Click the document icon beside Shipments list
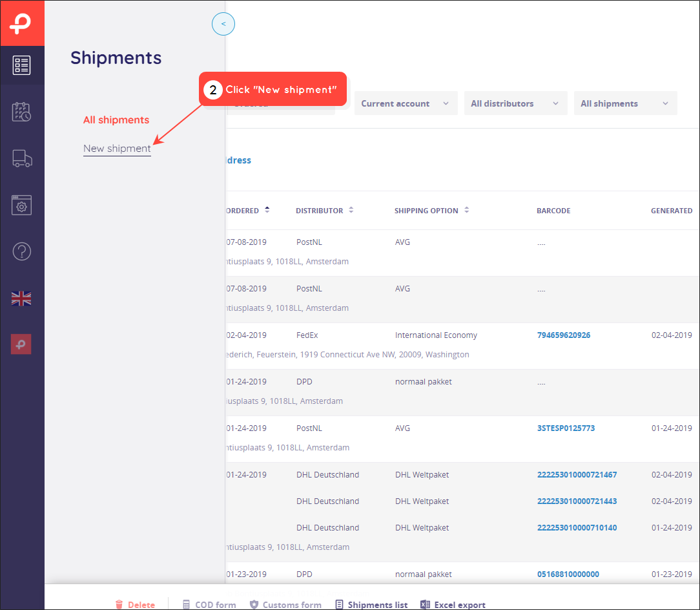This screenshot has height=610, width=700. pyautogui.click(x=339, y=605)
